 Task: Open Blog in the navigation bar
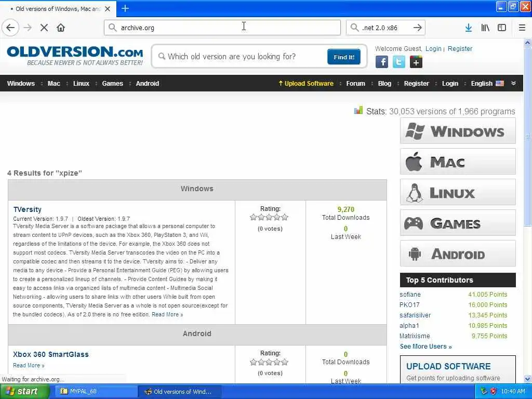point(384,84)
